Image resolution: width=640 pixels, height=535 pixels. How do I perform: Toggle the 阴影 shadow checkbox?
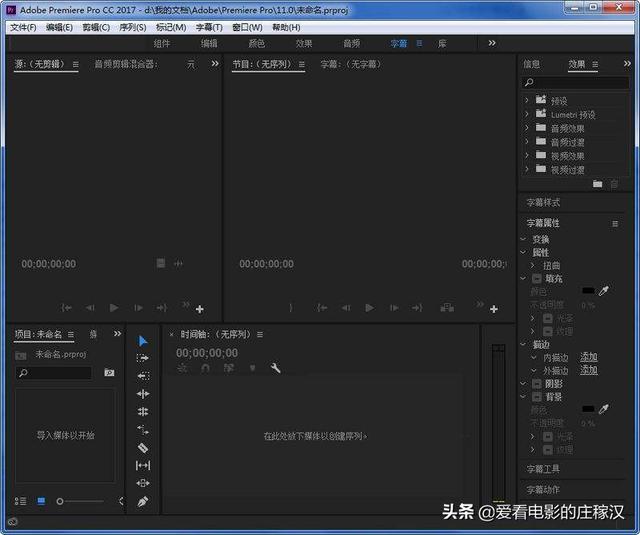[537, 384]
